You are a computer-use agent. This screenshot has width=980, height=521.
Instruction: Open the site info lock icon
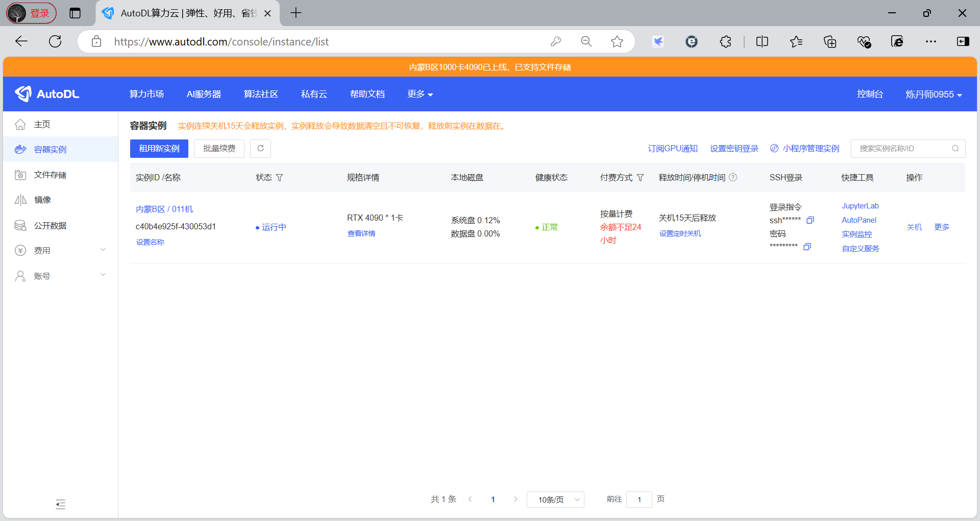tap(96, 41)
